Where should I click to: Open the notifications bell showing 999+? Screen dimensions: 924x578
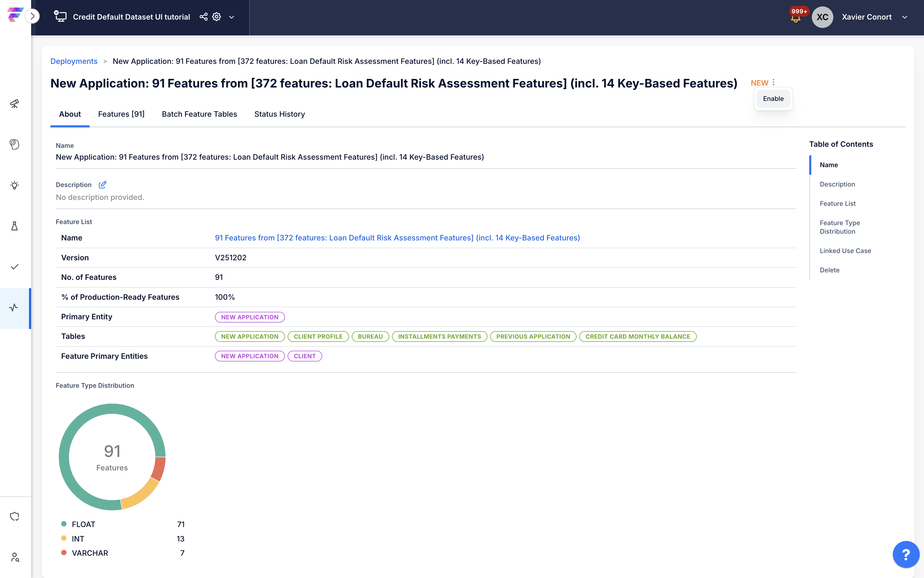click(795, 18)
